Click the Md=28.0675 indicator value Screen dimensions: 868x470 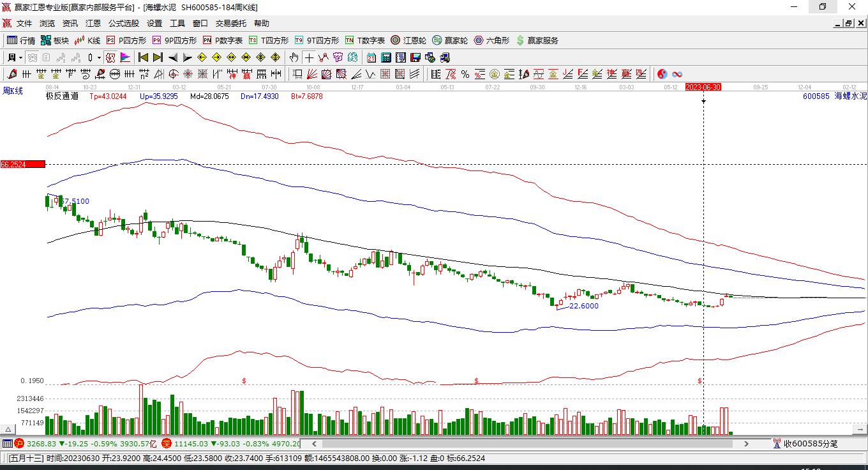(209, 96)
